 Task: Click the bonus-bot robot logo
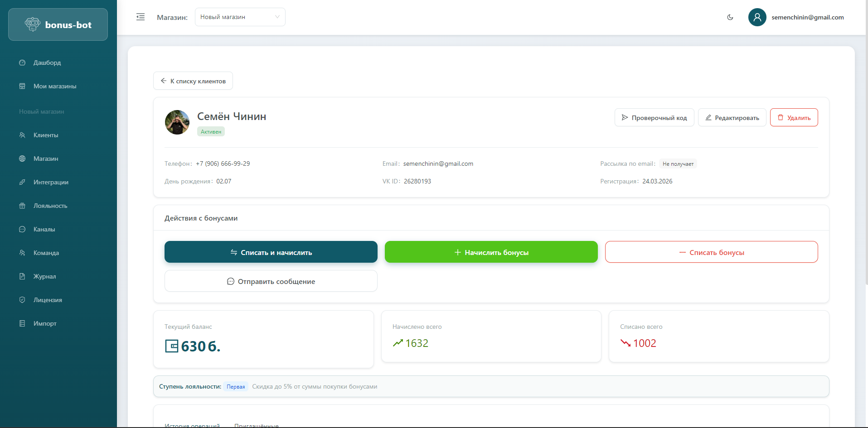pos(33,24)
